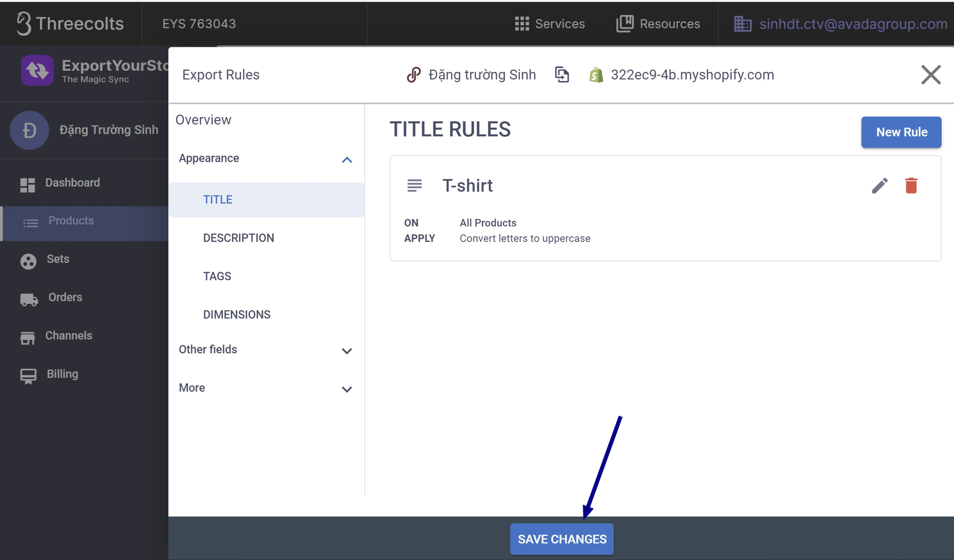954x560 pixels.
Task: Click the Other fields section label
Action: click(208, 349)
